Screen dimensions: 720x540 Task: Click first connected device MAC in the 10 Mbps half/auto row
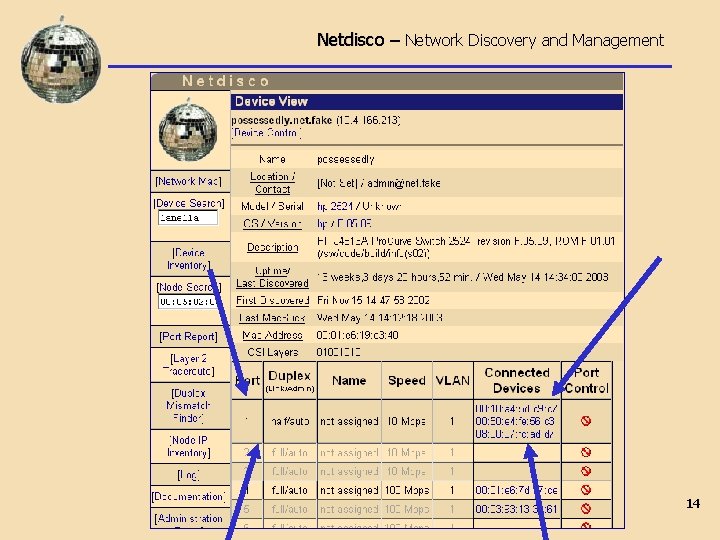click(x=516, y=408)
